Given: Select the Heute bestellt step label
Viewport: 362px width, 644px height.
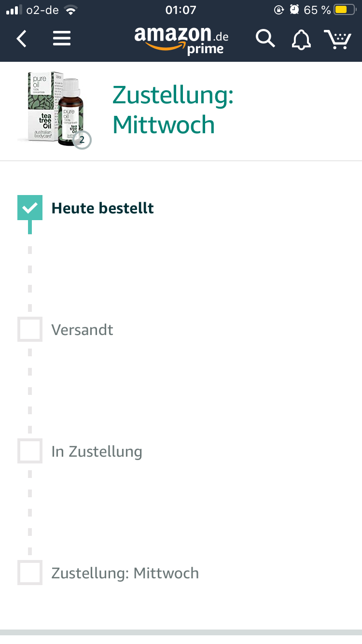Looking at the screenshot, I should 103,208.
